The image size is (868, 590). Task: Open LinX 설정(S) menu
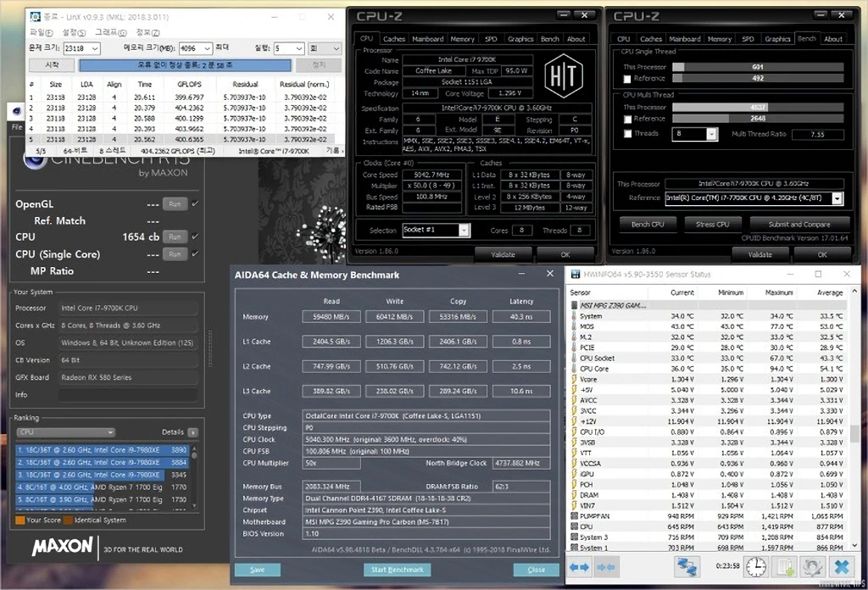[75, 33]
